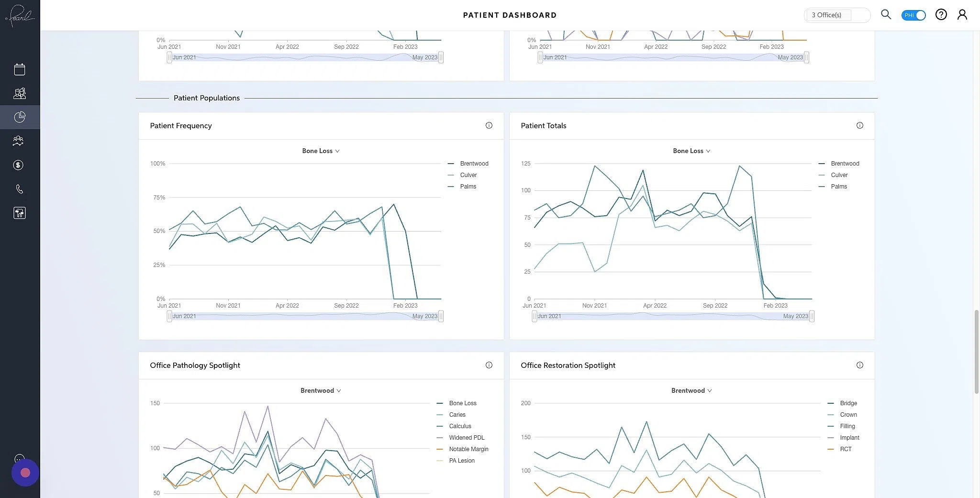Open the help question mark menu

point(941,14)
